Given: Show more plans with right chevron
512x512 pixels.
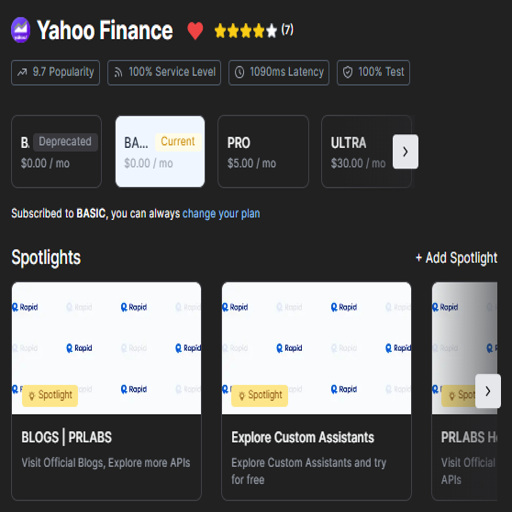Looking at the screenshot, I should 405,152.
